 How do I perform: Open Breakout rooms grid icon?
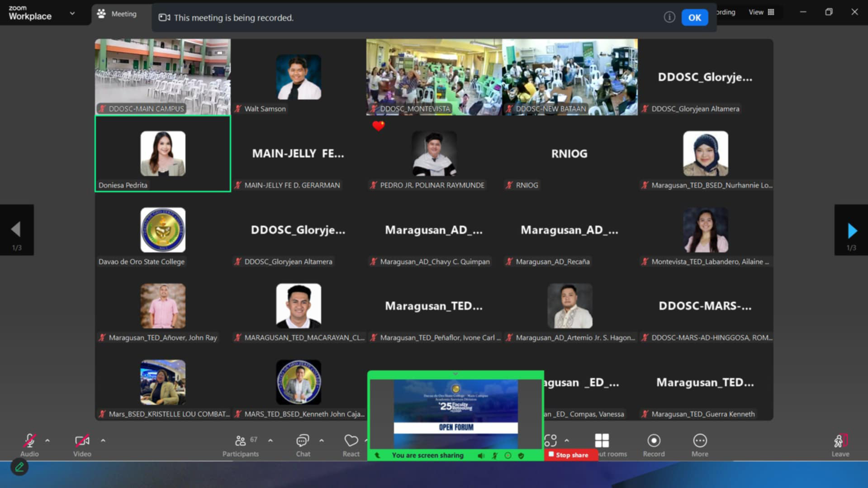(602, 441)
